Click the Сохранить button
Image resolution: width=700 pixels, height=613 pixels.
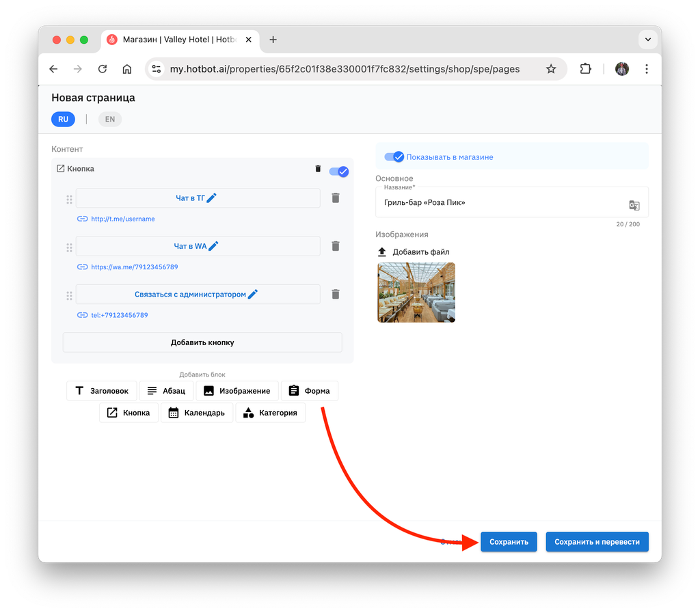click(509, 542)
